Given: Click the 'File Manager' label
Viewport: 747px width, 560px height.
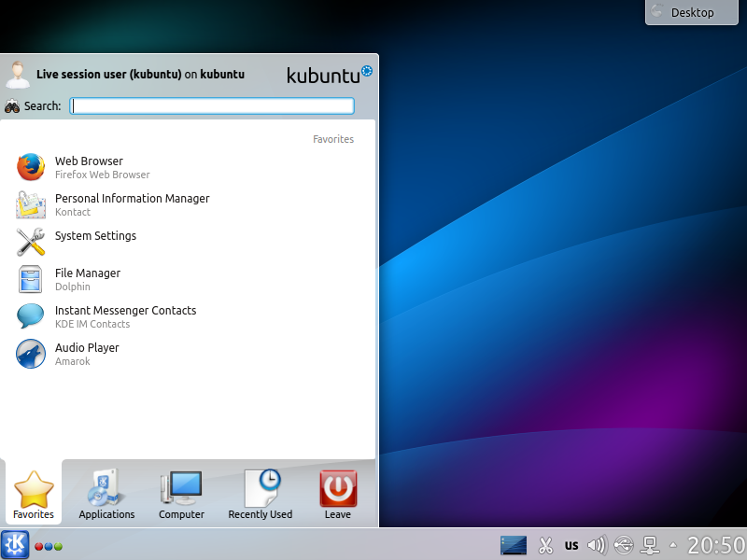Looking at the screenshot, I should point(88,273).
